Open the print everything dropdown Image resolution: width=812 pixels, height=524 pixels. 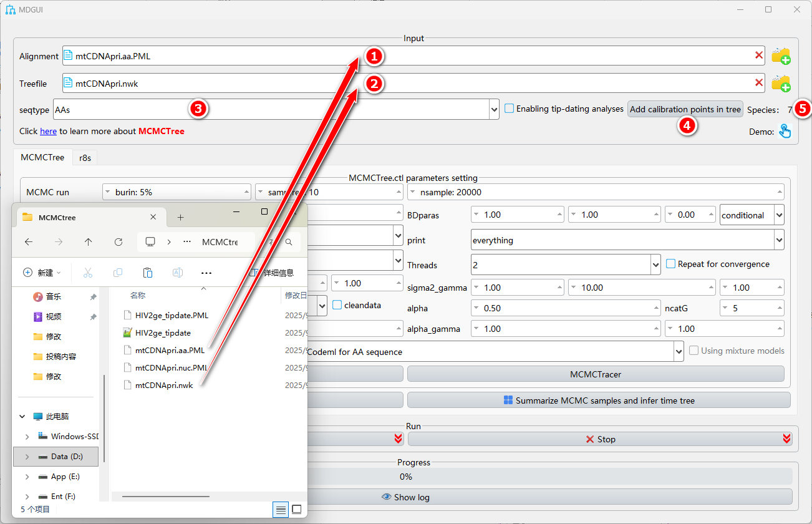click(778, 240)
